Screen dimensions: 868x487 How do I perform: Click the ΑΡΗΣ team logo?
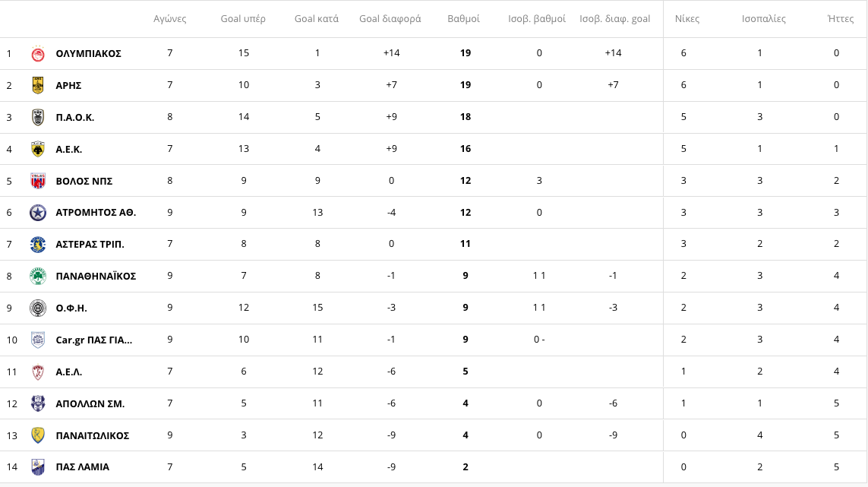(x=38, y=85)
